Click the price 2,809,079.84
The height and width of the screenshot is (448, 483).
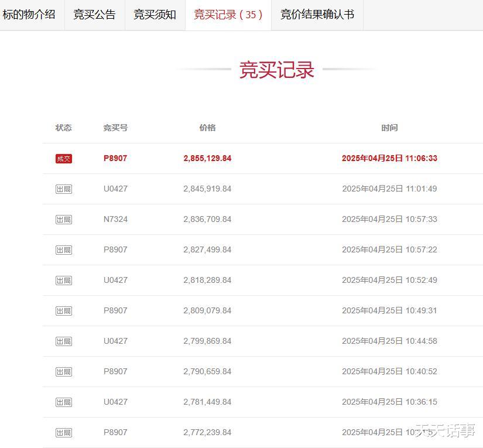[207, 310]
